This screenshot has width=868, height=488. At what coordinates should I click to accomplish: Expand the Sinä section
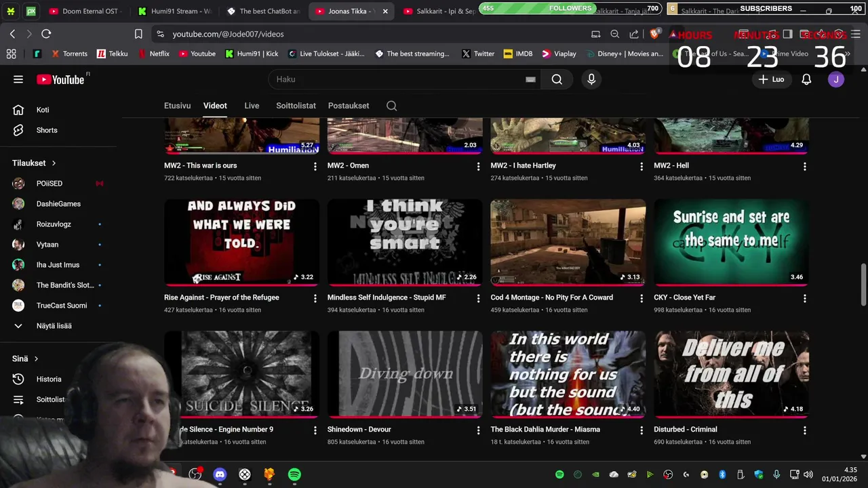point(25,359)
